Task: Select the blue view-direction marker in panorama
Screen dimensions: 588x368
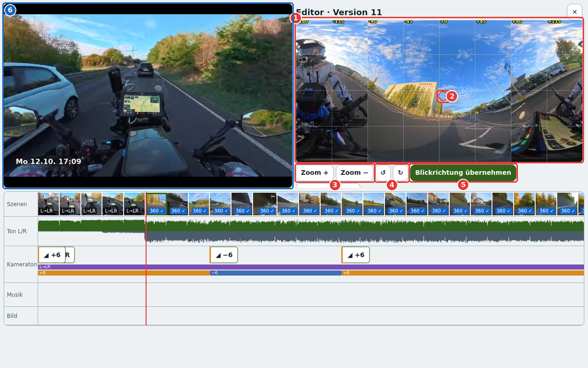Action: (x=442, y=96)
